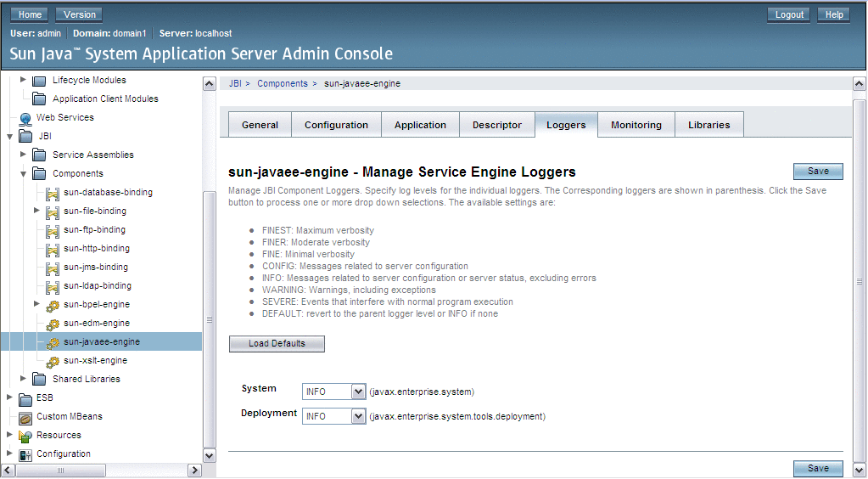The image size is (868, 479).
Task: Expand the Shared Libraries node
Action: click(23, 378)
